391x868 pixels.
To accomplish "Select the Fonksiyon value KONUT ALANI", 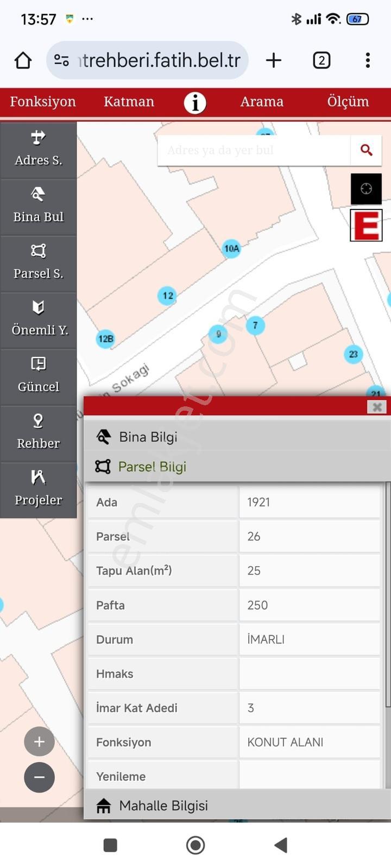I will pos(285,742).
